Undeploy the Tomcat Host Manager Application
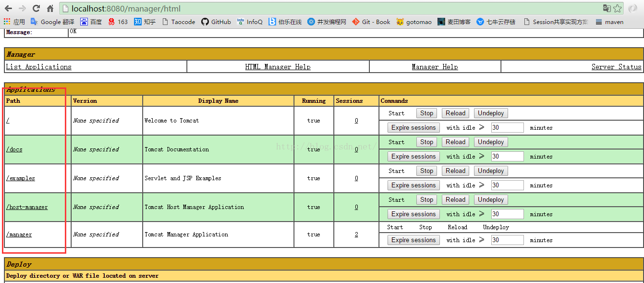 pyautogui.click(x=491, y=200)
